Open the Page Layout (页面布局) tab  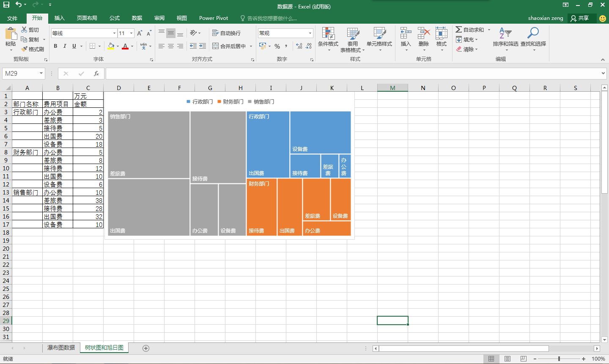point(87,18)
